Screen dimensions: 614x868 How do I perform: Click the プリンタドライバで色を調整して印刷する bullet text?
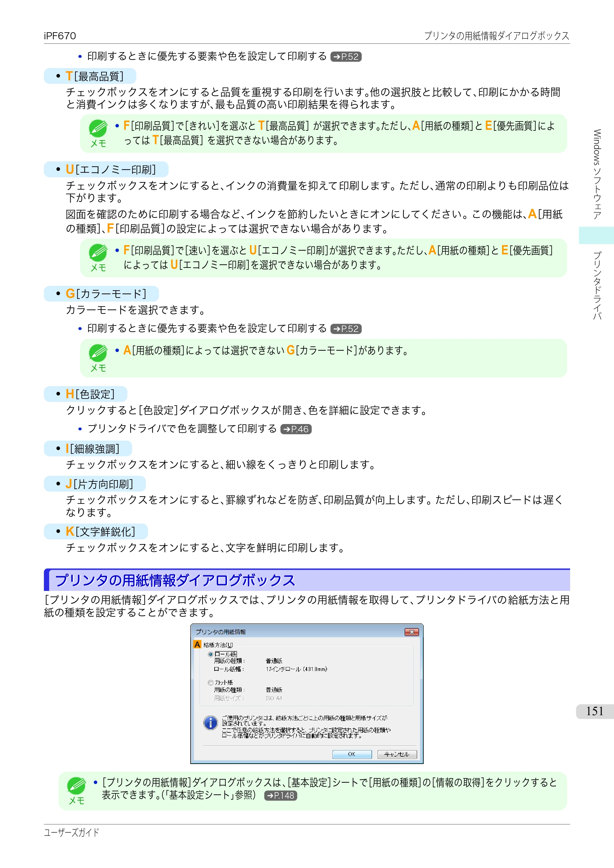click(182, 429)
